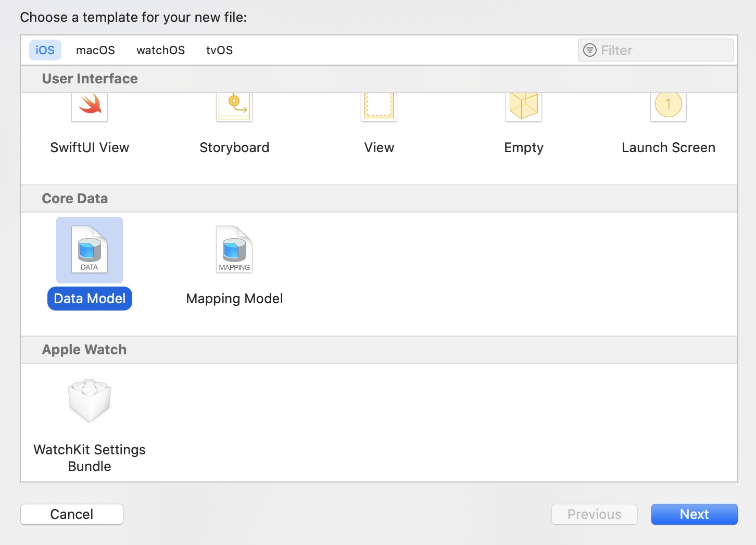The width and height of the screenshot is (756, 545).
Task: Click the Empty template label
Action: point(524,147)
